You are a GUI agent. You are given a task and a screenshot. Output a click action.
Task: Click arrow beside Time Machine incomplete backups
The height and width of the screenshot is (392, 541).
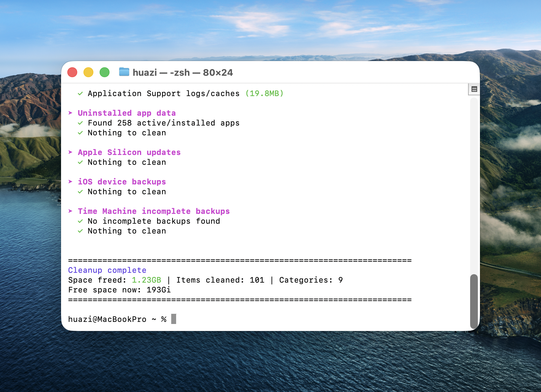71,211
